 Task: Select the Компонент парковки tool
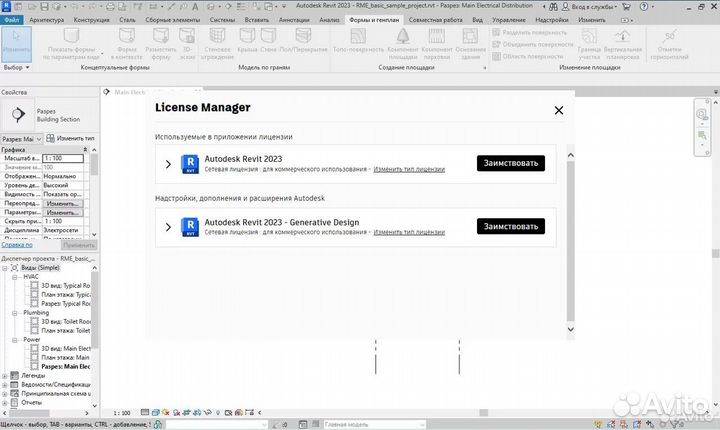coord(437,44)
